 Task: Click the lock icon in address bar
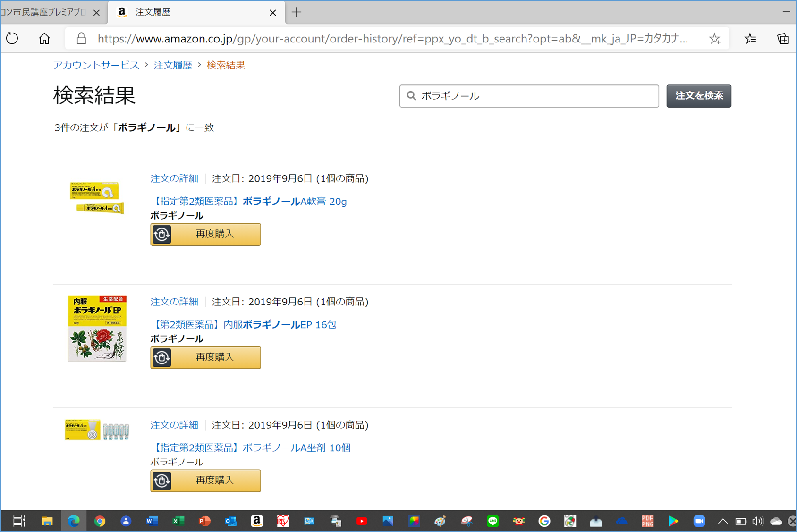pos(81,38)
